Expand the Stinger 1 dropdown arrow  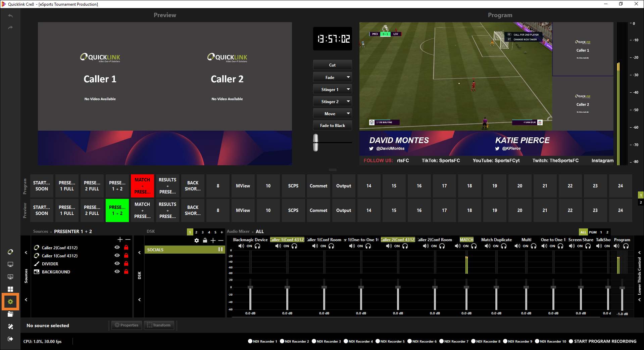click(348, 89)
